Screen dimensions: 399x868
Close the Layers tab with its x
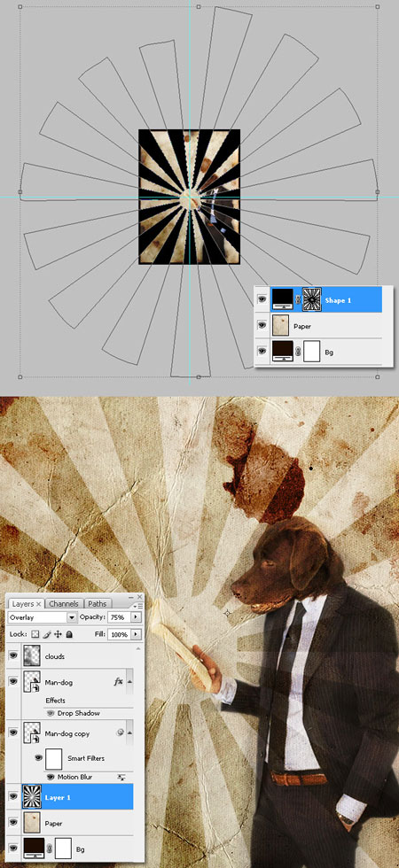tap(39, 604)
